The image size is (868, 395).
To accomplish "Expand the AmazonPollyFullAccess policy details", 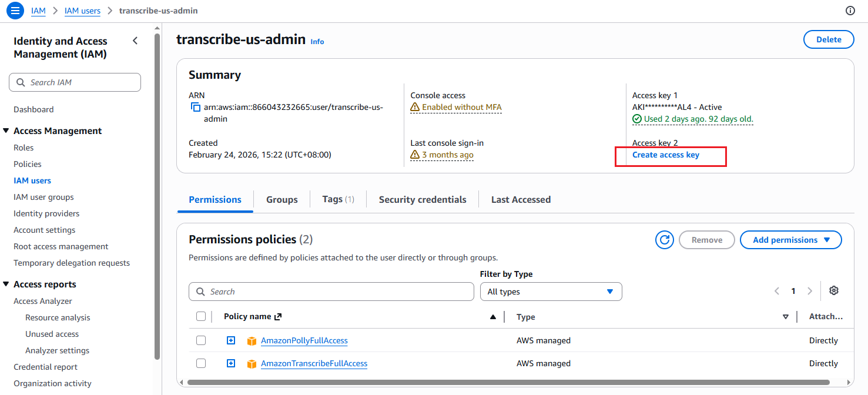I will click(231, 340).
